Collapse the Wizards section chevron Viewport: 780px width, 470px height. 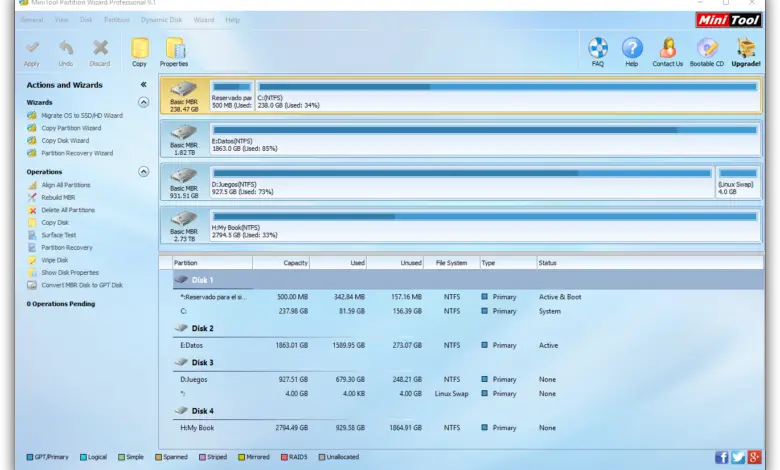(143, 102)
